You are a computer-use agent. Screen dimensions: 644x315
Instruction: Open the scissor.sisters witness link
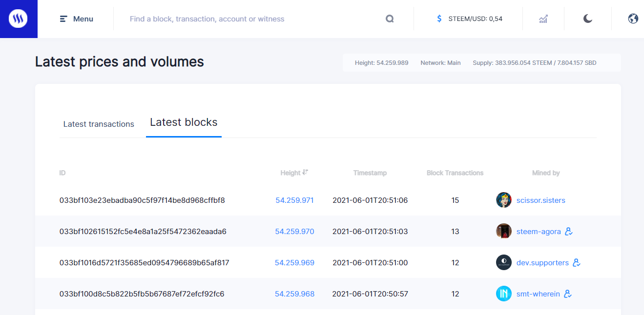540,200
